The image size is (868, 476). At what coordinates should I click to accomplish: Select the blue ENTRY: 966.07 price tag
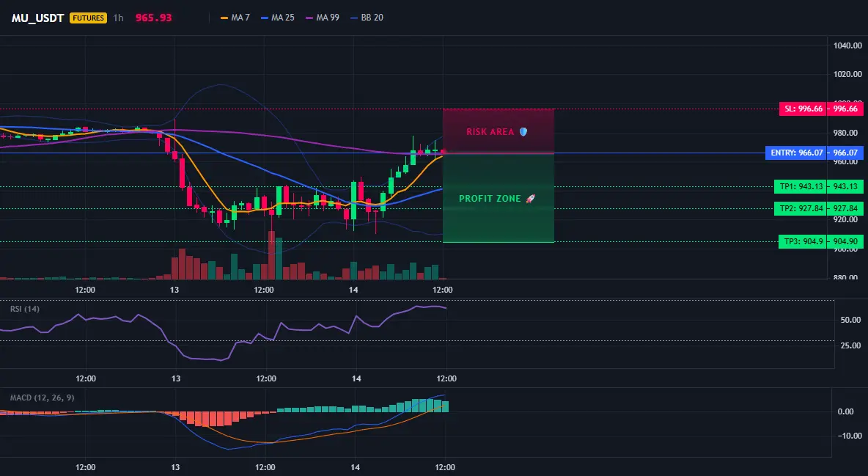point(814,153)
